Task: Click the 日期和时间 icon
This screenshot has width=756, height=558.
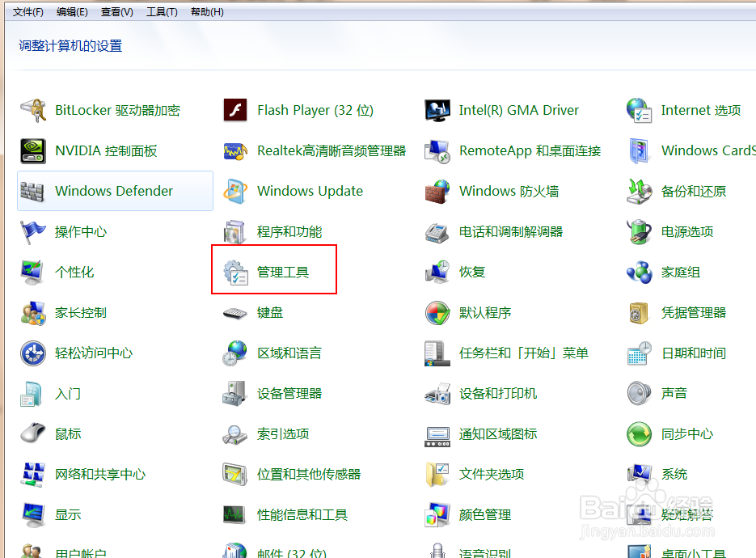Action: (640, 353)
